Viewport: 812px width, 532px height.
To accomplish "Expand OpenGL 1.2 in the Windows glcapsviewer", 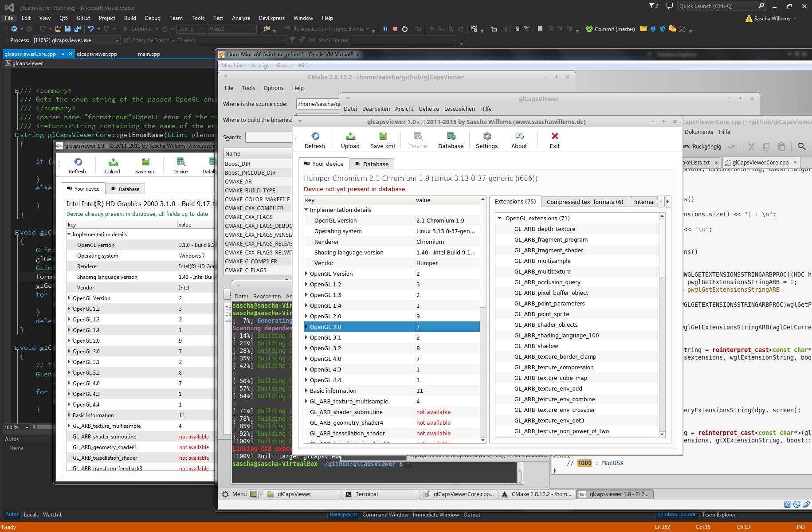I will [x=69, y=309].
